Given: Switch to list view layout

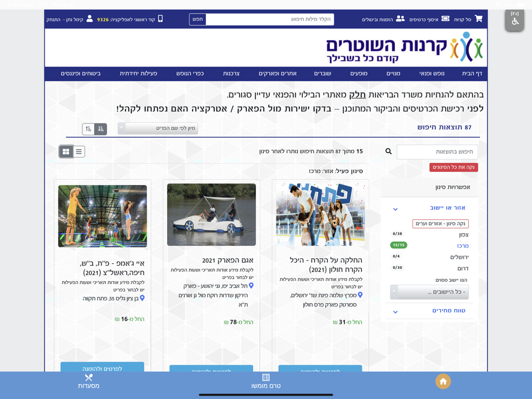Looking at the screenshot, I should pyautogui.click(x=79, y=151).
